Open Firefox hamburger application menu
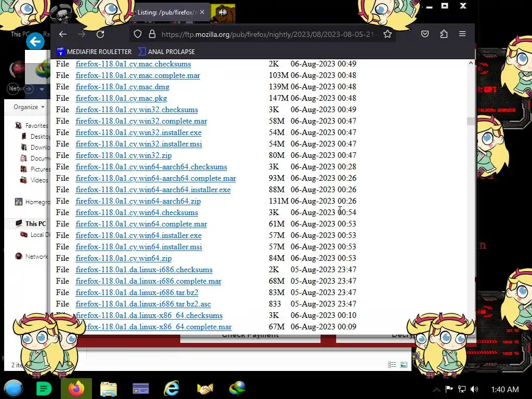Viewport: 532px width, 399px height. point(462,34)
